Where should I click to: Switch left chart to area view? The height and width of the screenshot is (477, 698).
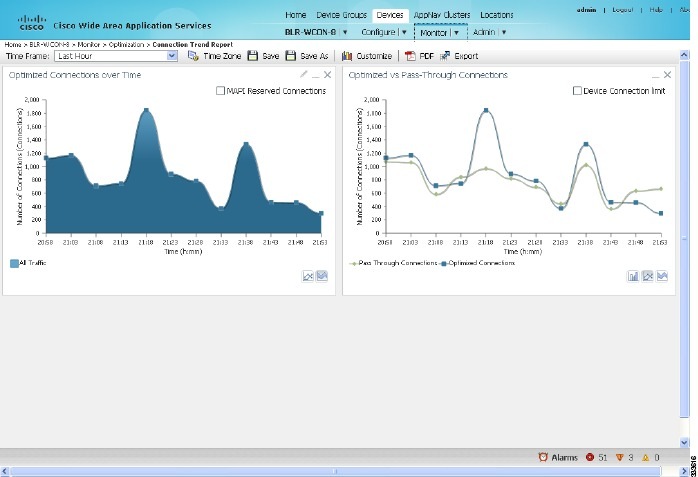322,276
